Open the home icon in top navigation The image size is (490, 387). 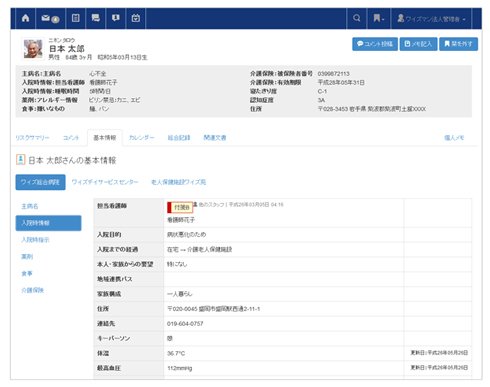click(x=25, y=18)
